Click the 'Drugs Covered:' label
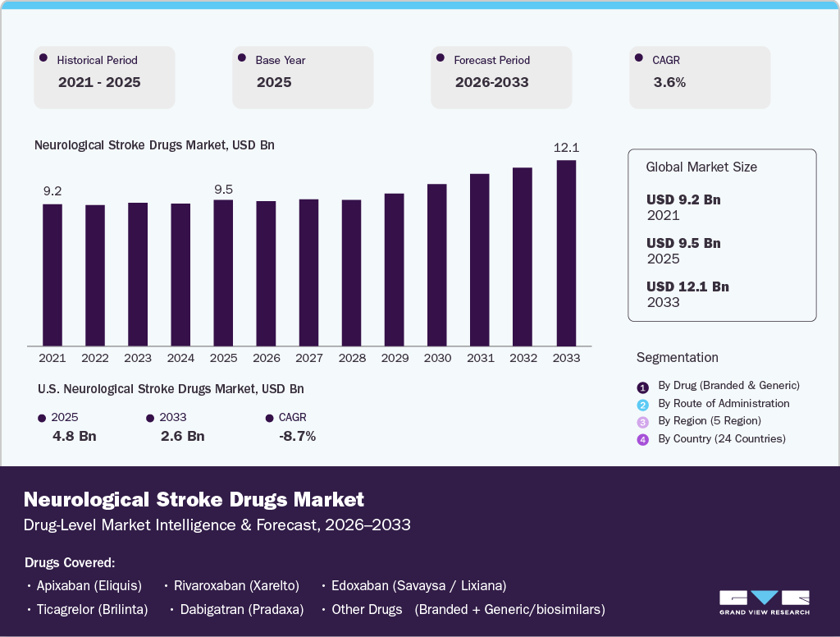The image size is (840, 637). 70,562
